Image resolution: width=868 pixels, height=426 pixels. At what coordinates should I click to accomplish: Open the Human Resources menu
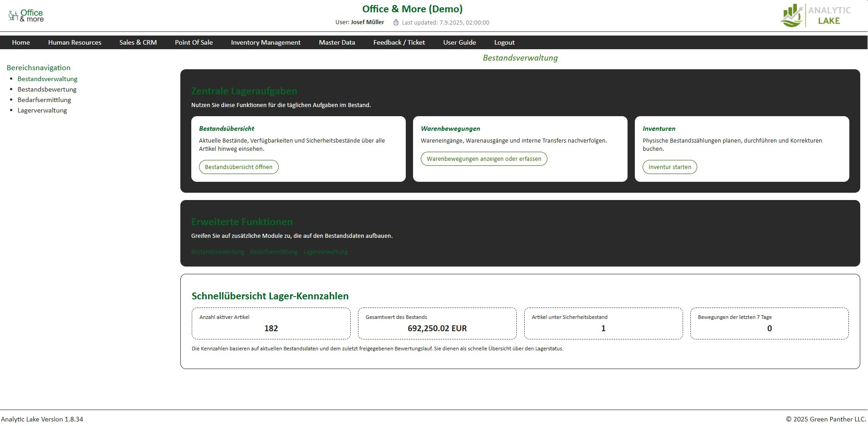tap(75, 42)
